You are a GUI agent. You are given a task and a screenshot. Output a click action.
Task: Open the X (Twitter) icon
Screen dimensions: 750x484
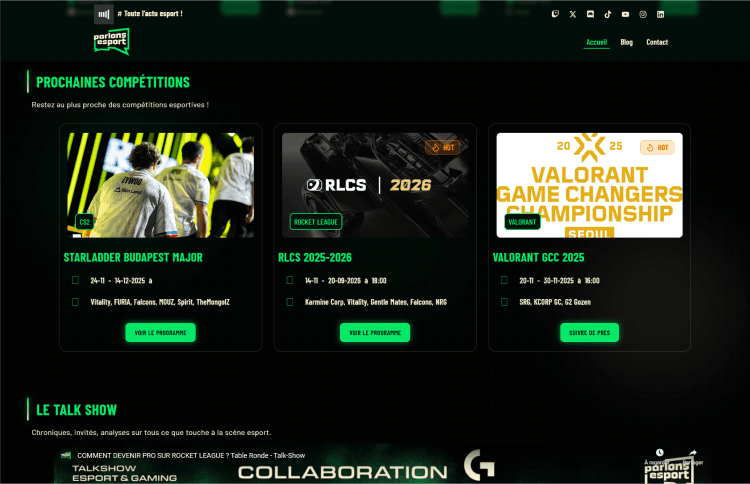[573, 14]
